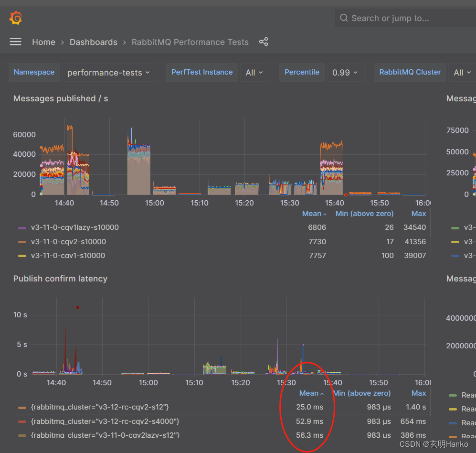476x453 pixels.
Task: Sort latency legend by Min (above zero)
Action: [362, 393]
